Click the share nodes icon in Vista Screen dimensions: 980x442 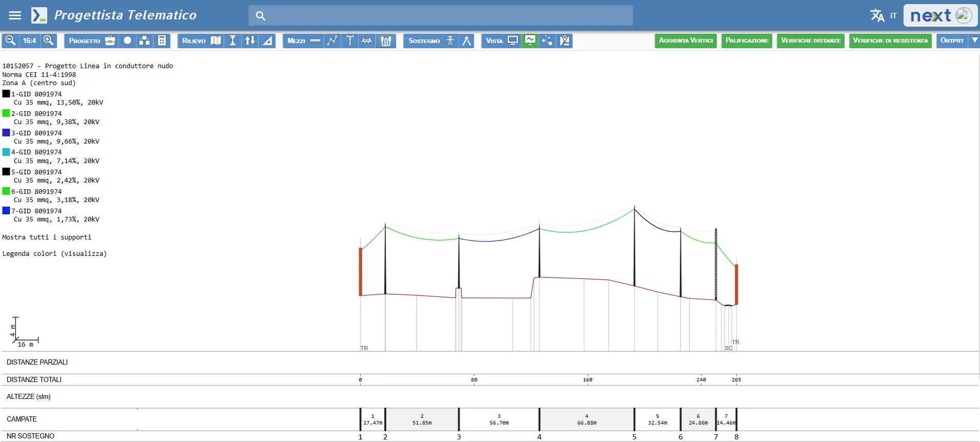click(547, 41)
